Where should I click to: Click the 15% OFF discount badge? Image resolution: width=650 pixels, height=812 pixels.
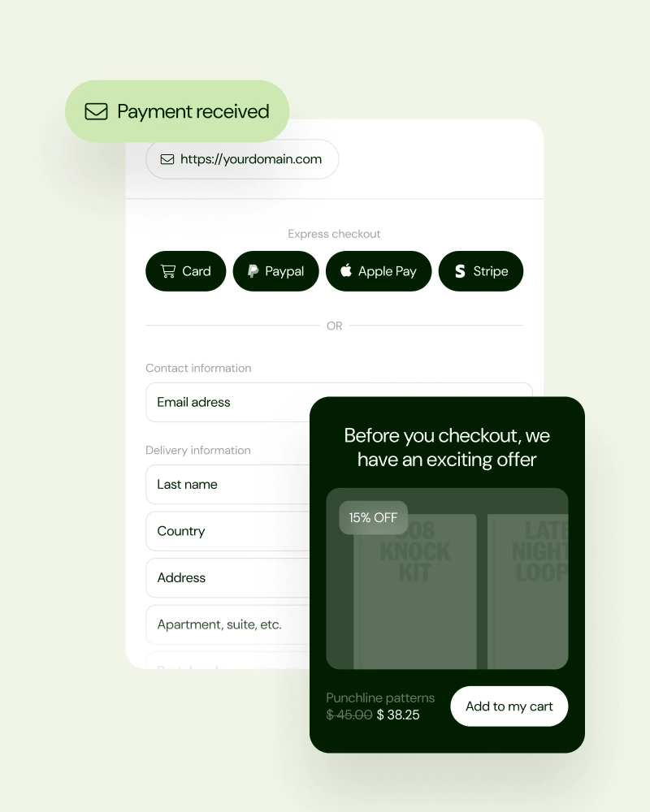(x=373, y=517)
